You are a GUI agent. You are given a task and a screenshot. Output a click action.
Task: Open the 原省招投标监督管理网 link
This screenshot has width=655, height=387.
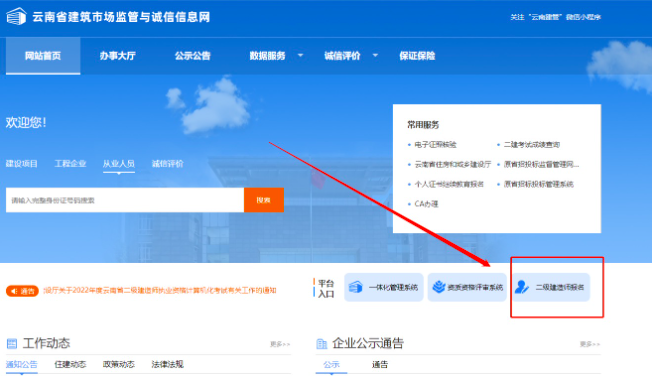[x=541, y=164]
